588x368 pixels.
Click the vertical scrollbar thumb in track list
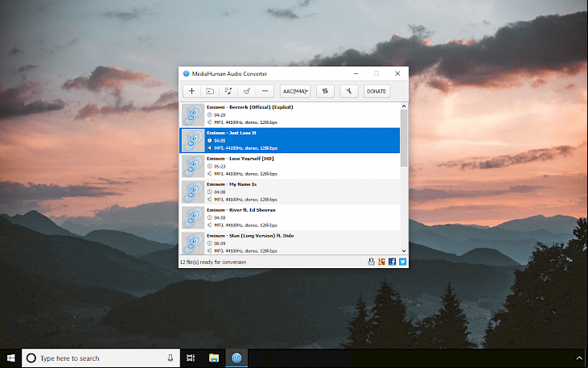[x=404, y=138]
